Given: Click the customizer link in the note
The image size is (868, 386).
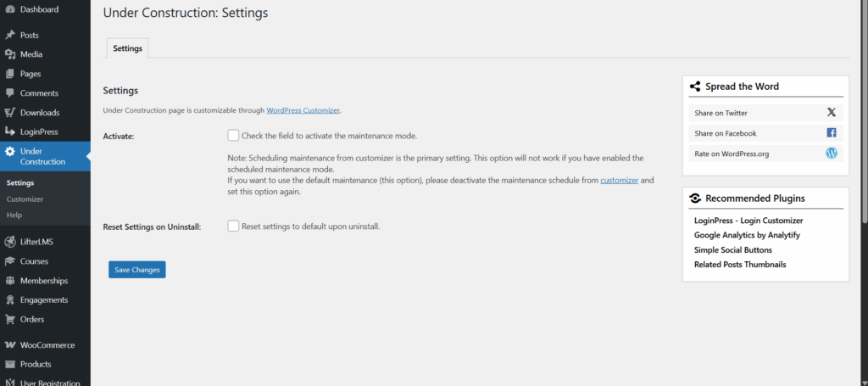Looking at the screenshot, I should [619, 180].
